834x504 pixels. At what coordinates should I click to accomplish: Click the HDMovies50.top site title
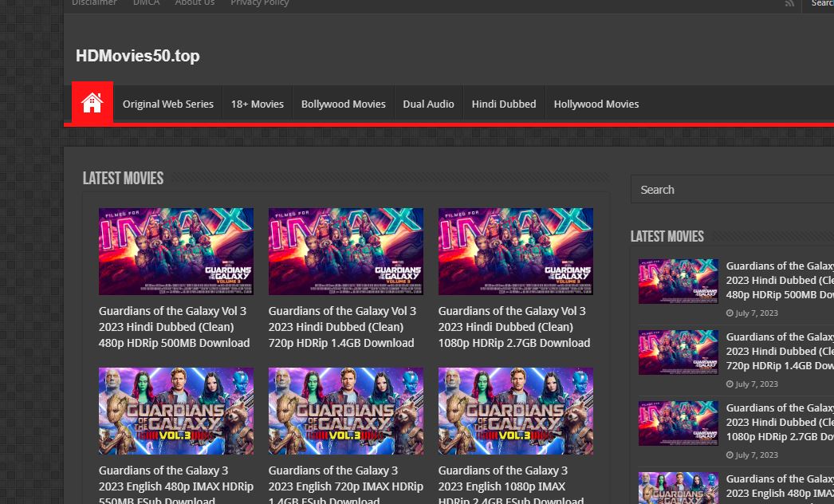click(138, 56)
